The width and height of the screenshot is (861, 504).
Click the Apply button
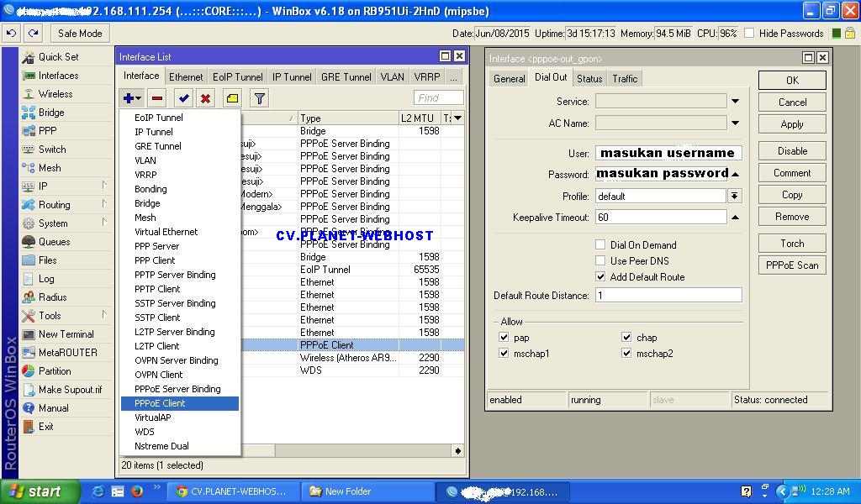792,124
